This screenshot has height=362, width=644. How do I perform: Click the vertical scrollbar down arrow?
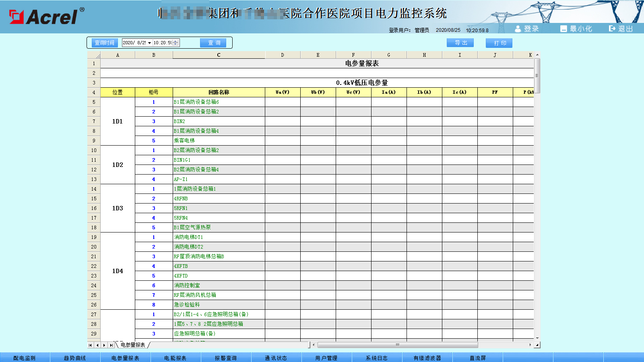point(537,338)
